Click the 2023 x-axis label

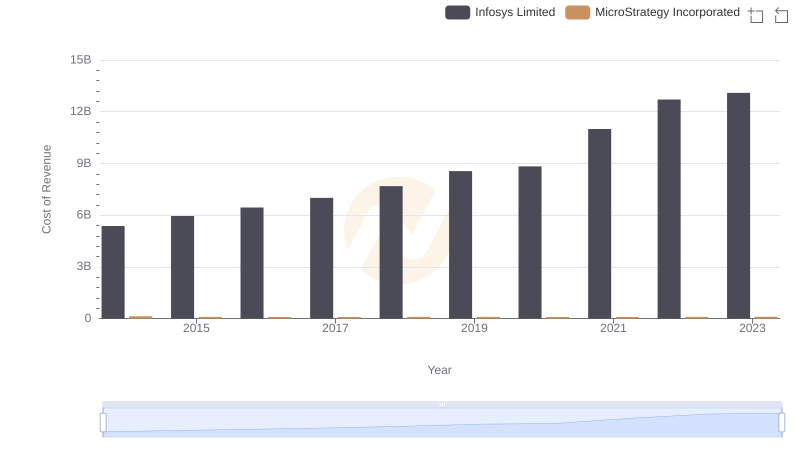pos(752,328)
